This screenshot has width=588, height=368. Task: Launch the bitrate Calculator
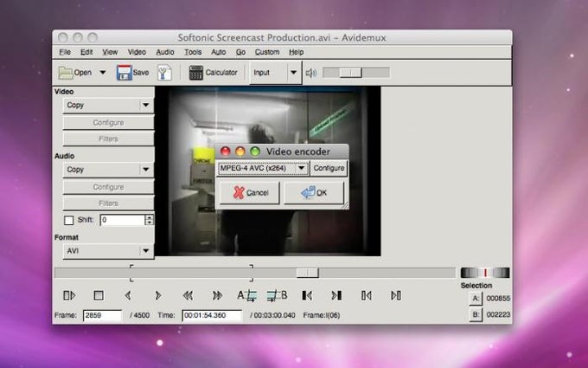[x=213, y=73]
